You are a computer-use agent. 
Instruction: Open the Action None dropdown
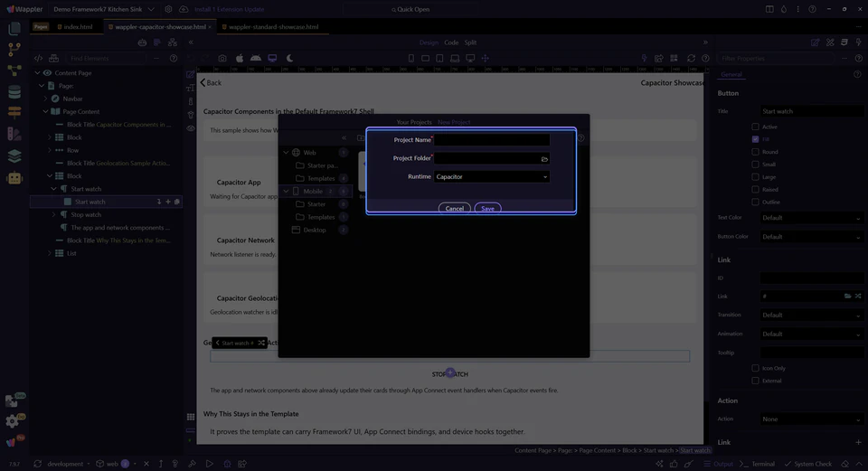click(x=811, y=419)
